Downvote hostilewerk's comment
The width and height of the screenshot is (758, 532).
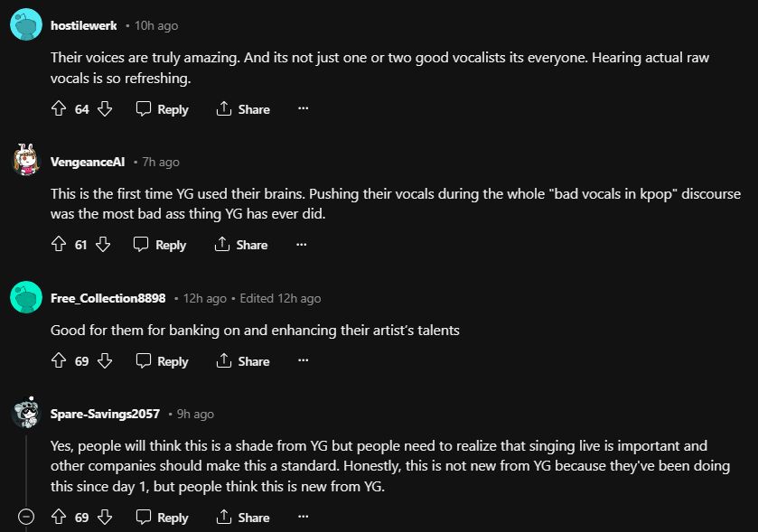coord(104,109)
